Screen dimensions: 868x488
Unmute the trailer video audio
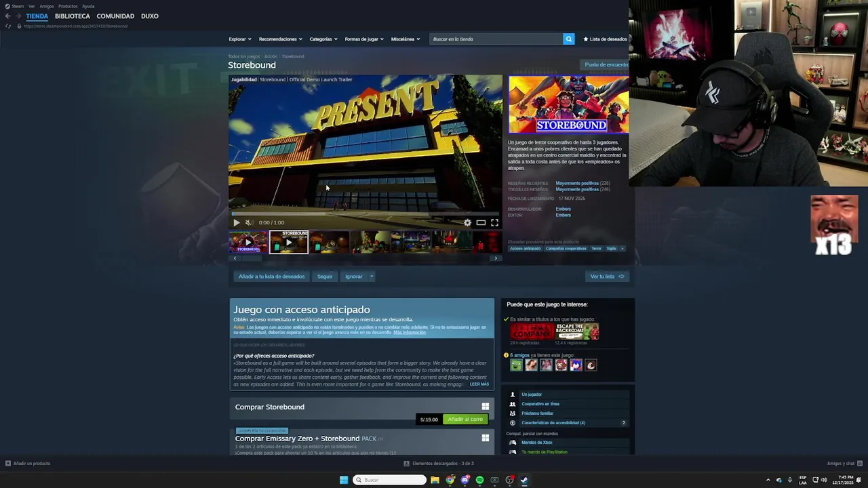click(x=249, y=222)
